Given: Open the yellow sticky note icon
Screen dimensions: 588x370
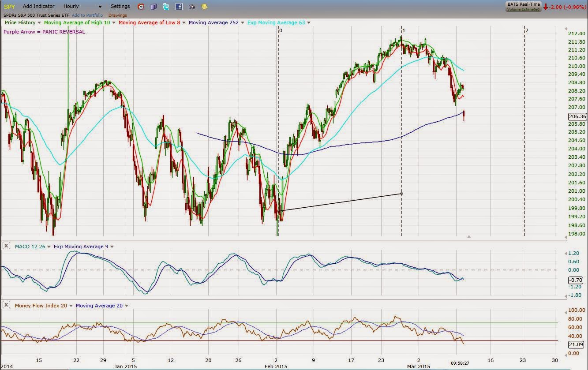Looking at the screenshot, I should point(204,7).
